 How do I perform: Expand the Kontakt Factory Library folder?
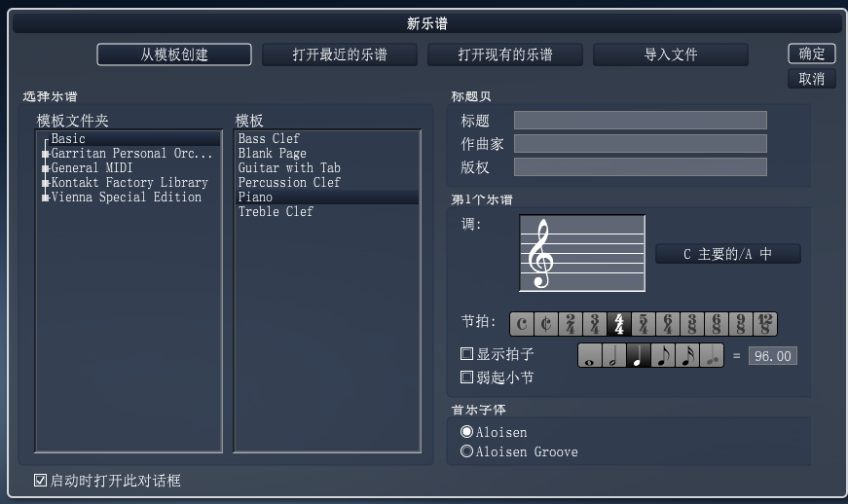click(x=46, y=183)
